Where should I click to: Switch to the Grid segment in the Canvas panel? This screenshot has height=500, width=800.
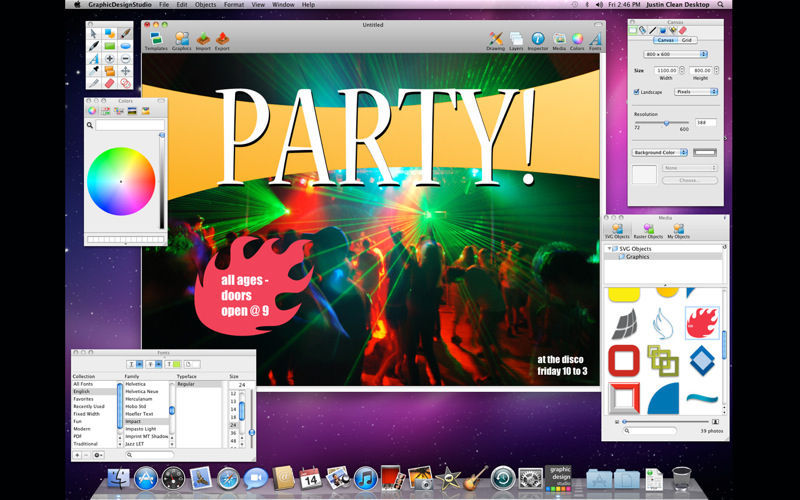pyautogui.click(x=687, y=40)
